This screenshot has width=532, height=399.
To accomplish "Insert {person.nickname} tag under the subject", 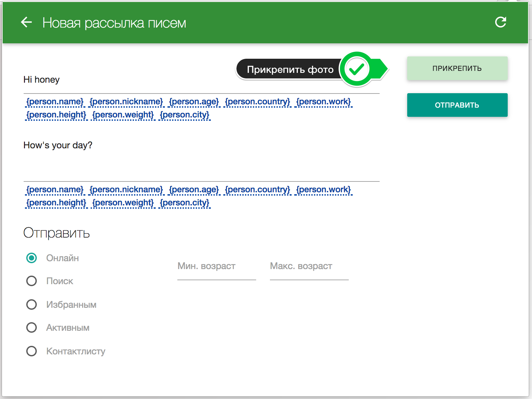I will tap(126, 102).
